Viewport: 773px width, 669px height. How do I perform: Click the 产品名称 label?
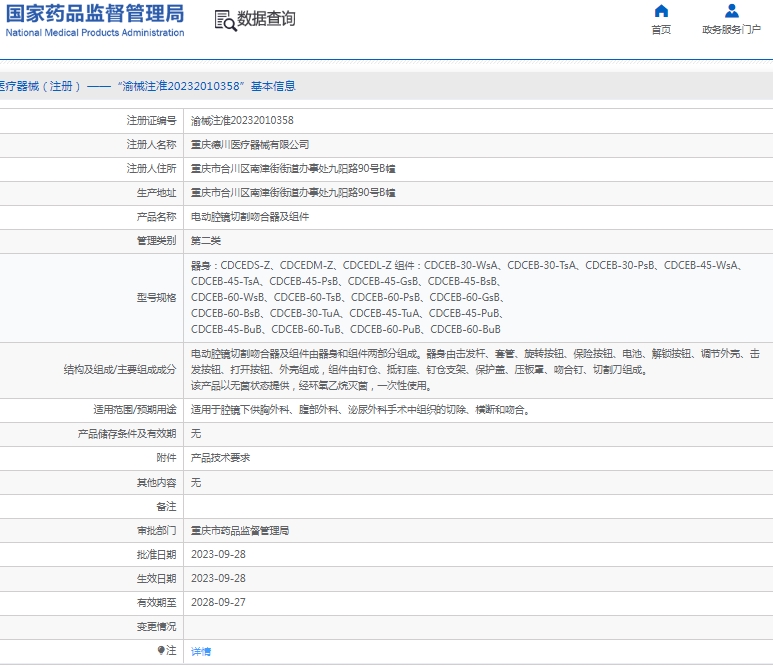pos(156,217)
